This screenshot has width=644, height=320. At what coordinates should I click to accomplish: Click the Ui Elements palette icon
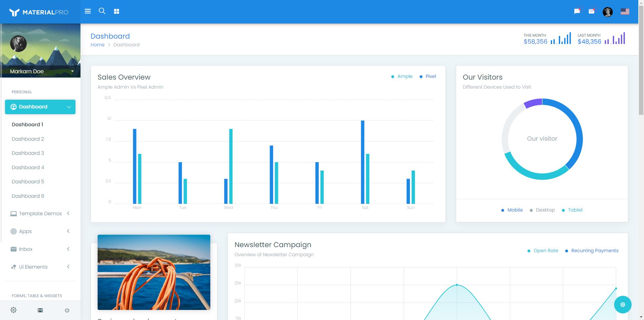coord(13,267)
